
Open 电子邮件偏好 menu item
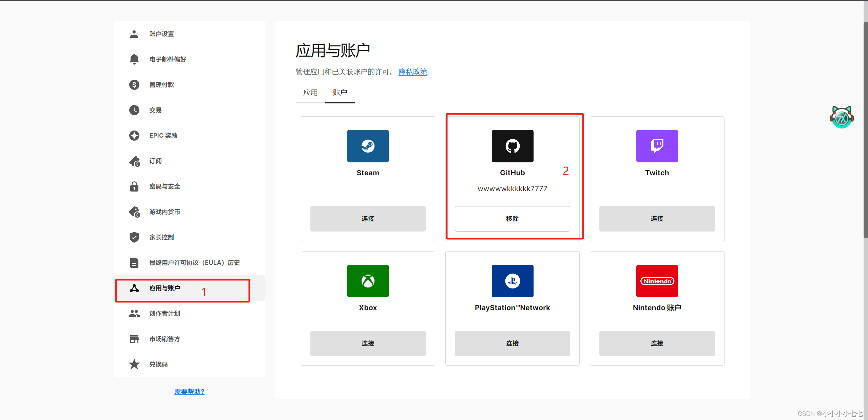[190, 59]
